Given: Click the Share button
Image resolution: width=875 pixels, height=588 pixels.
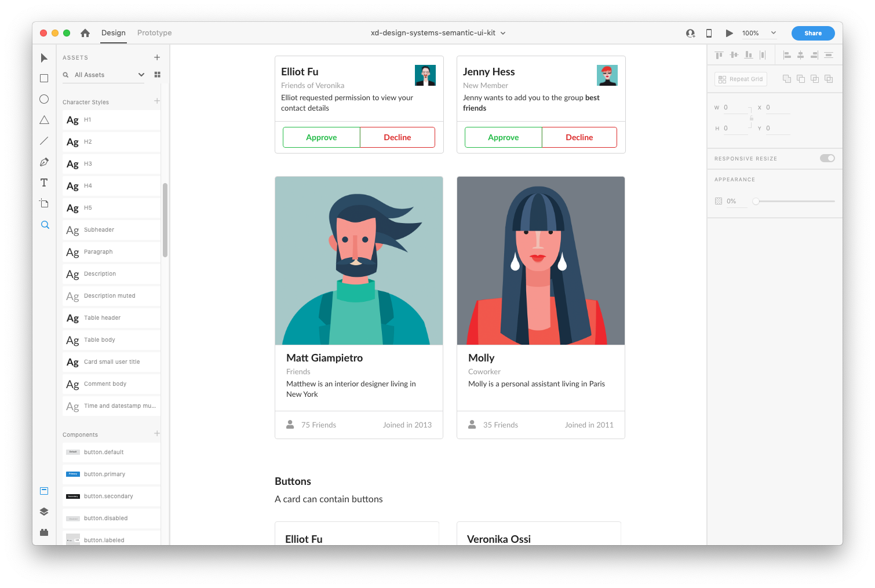Looking at the screenshot, I should [x=813, y=33].
